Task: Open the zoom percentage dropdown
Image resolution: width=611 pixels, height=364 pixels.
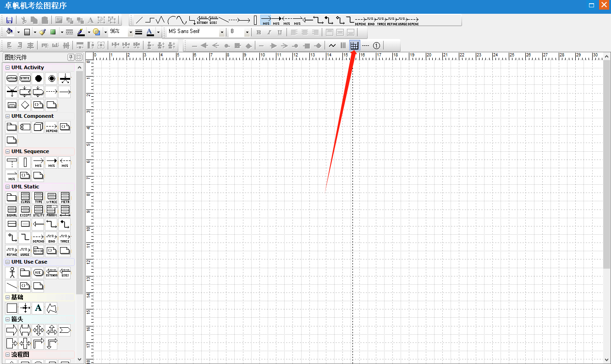Action: pos(131,32)
